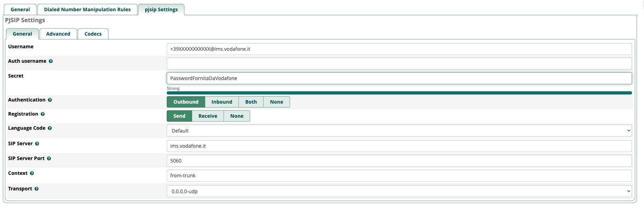
Task: Set Authentication to Both
Action: (x=251, y=102)
